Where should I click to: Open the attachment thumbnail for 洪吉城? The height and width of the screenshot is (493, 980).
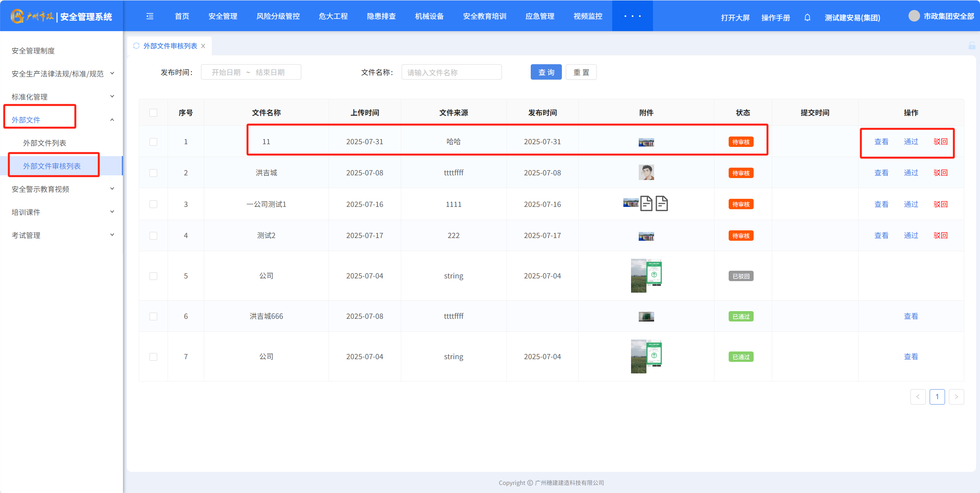(x=646, y=173)
